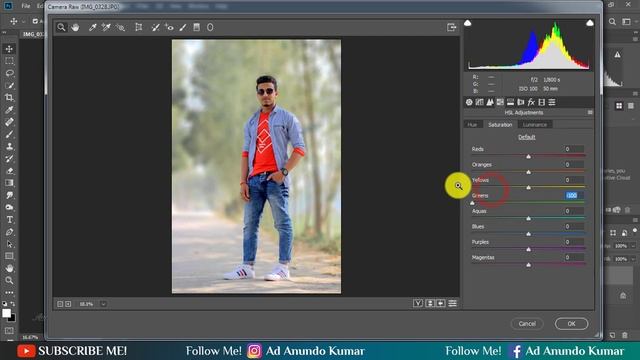
Task: Choose the Color Sampler tool
Action: pos(106,27)
